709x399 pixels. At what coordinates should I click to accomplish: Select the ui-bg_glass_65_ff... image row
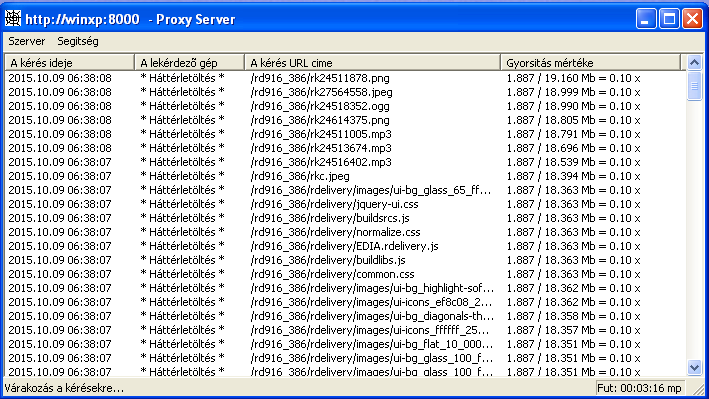click(x=345, y=190)
